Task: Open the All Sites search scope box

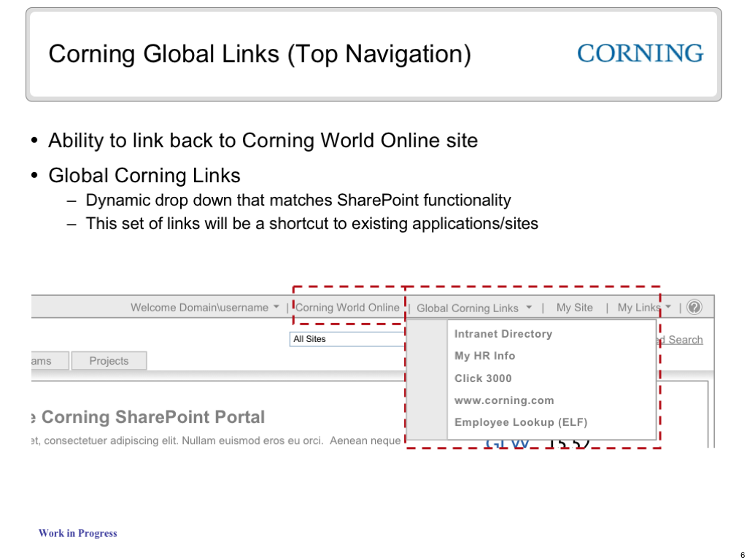Action: [x=347, y=339]
